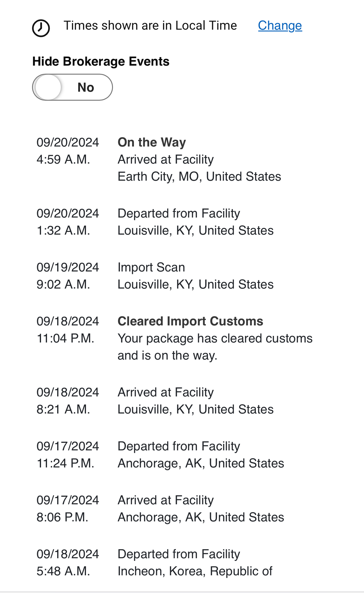The image size is (364, 593).
Task: Select the 8:21 A.M. Louisville arrival event
Action: tap(165, 393)
